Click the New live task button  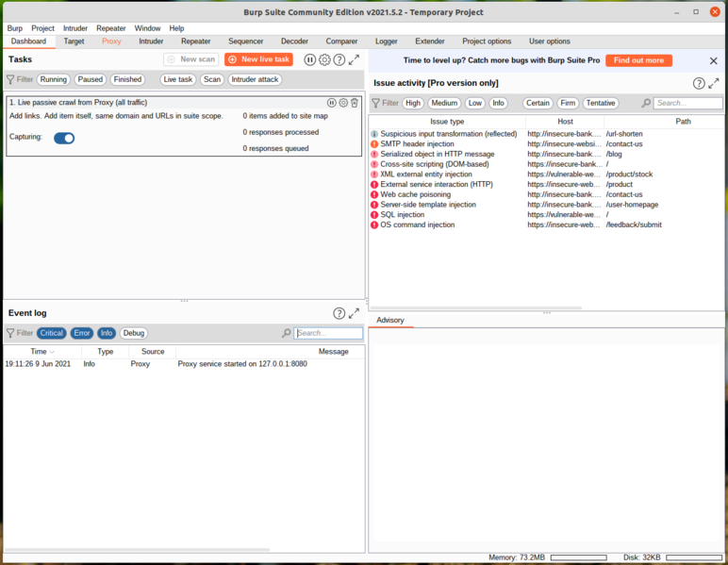(x=258, y=59)
